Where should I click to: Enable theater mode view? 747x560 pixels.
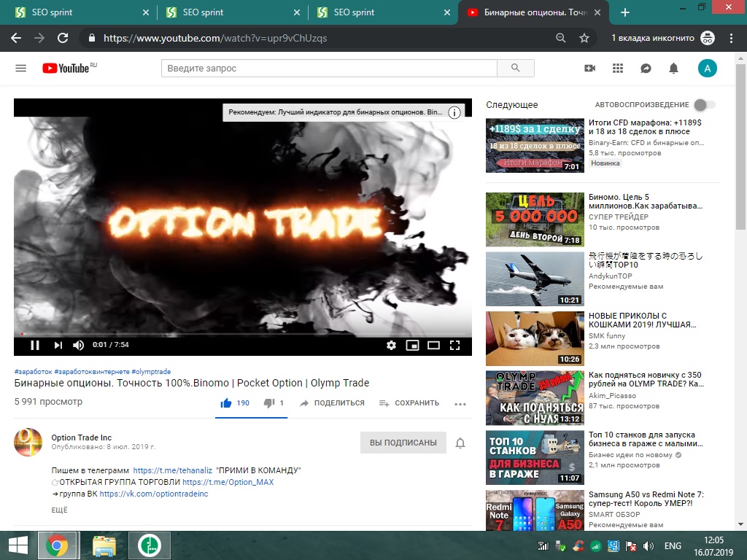pos(433,345)
